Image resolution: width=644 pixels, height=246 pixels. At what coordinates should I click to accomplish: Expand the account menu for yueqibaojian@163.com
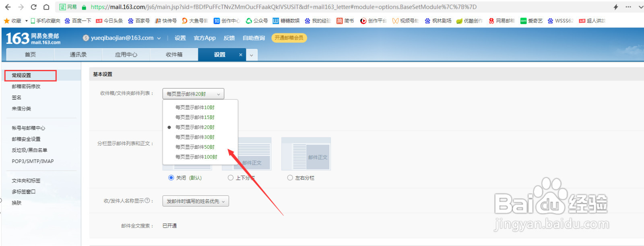[159, 38]
